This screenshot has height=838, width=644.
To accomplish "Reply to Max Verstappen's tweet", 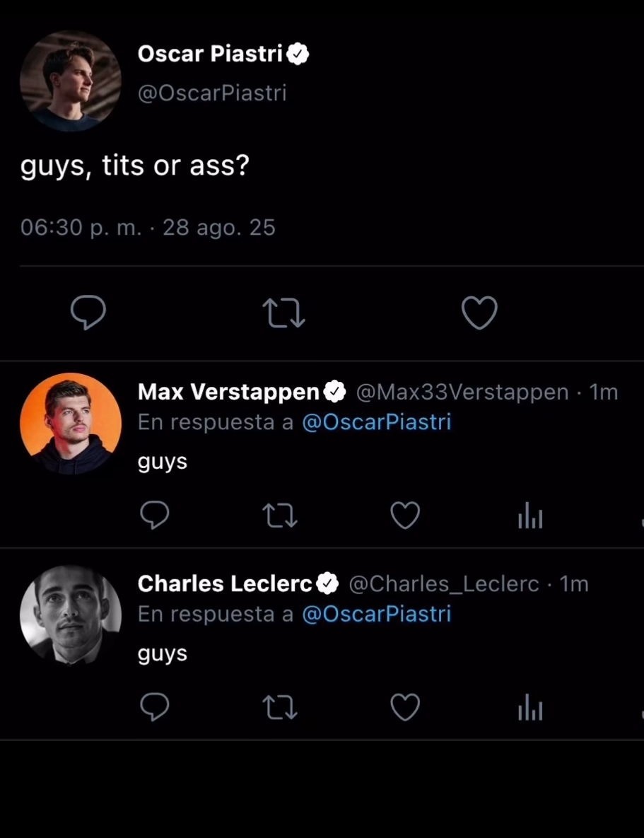I will pos(154,516).
